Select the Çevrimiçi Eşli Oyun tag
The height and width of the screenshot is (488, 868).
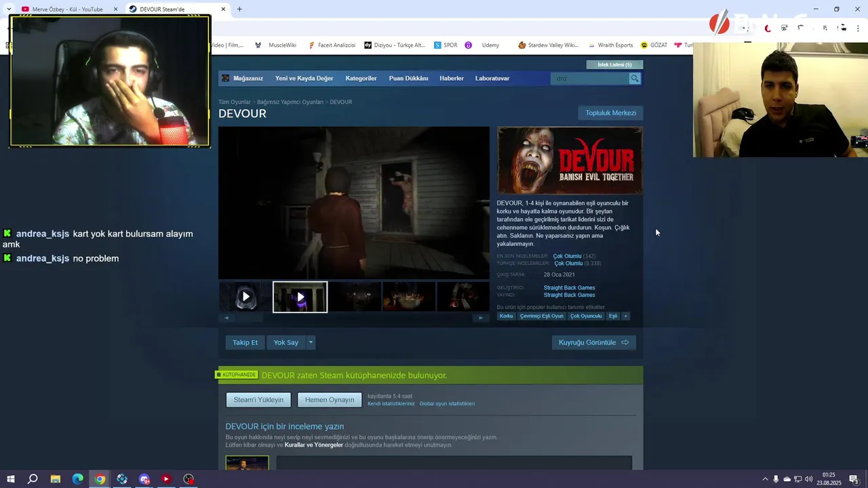(542, 316)
